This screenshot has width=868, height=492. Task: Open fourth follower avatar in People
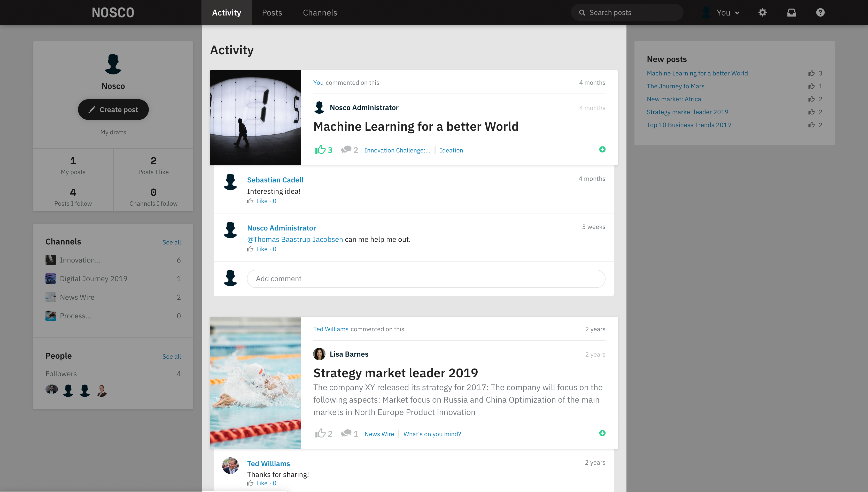click(102, 391)
